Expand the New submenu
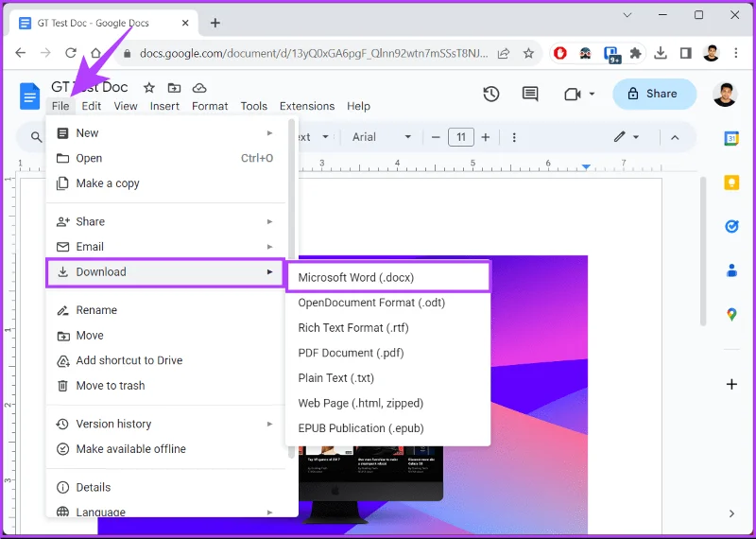 click(x=166, y=133)
